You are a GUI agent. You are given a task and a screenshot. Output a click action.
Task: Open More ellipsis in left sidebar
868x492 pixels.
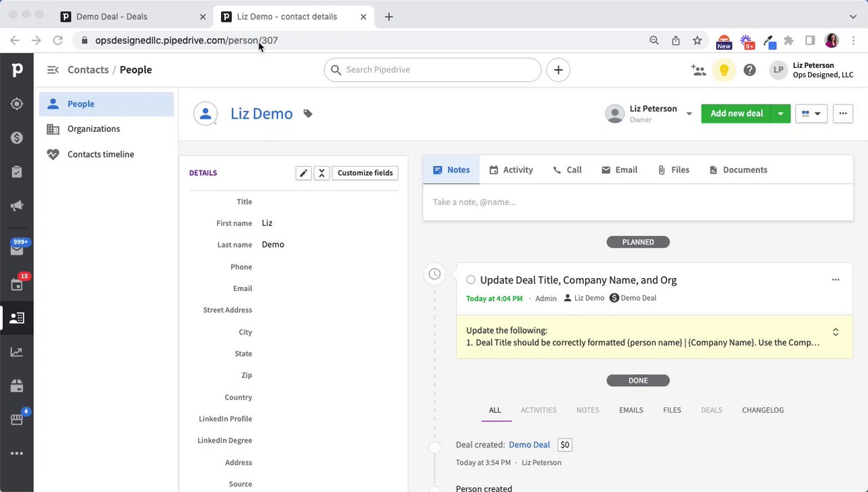pyautogui.click(x=17, y=453)
